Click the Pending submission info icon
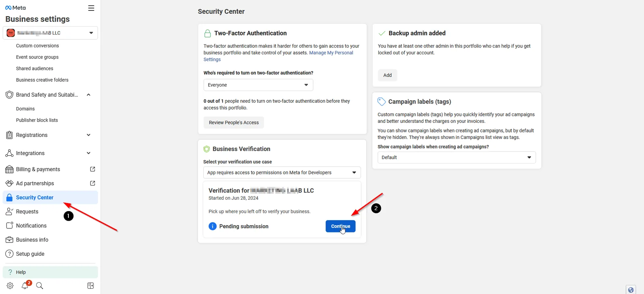This screenshot has width=644, height=294. tap(213, 226)
